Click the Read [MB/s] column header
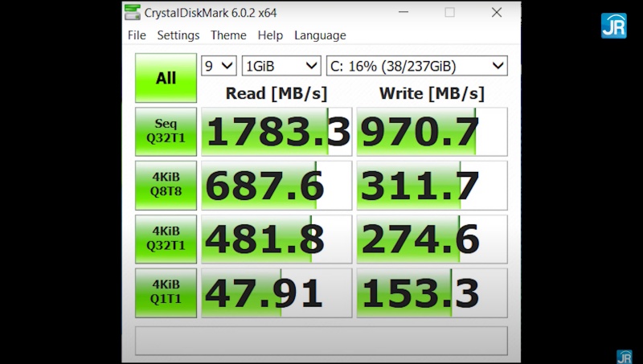 click(x=276, y=93)
